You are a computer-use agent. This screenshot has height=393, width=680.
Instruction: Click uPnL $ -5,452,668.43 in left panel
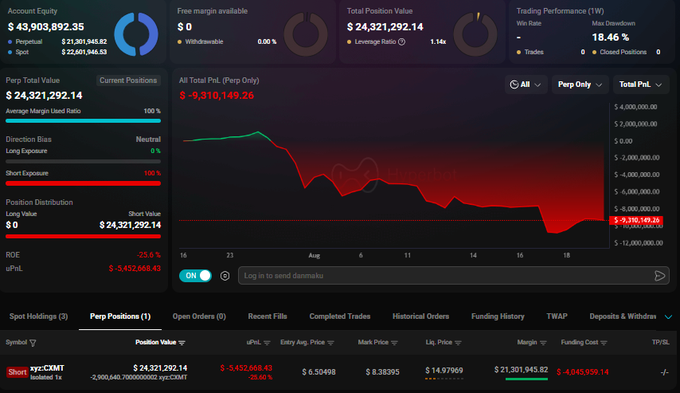(134, 269)
